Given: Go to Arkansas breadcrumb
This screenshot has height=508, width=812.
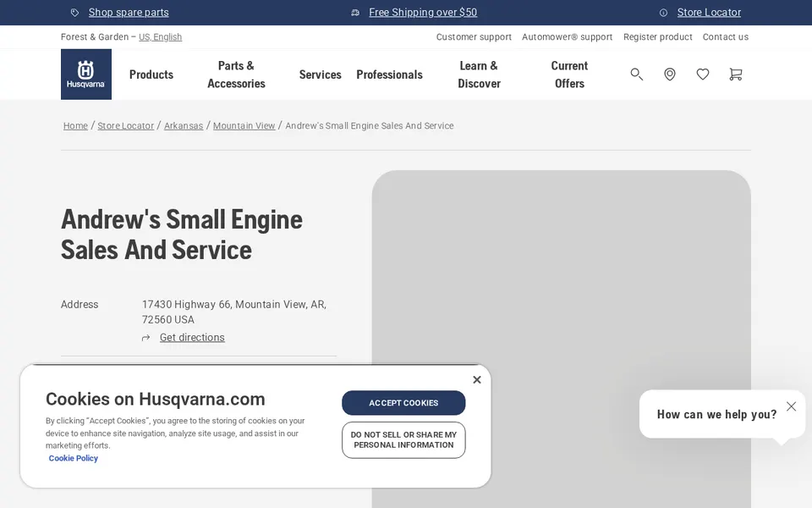Looking at the screenshot, I should pyautogui.click(x=184, y=125).
